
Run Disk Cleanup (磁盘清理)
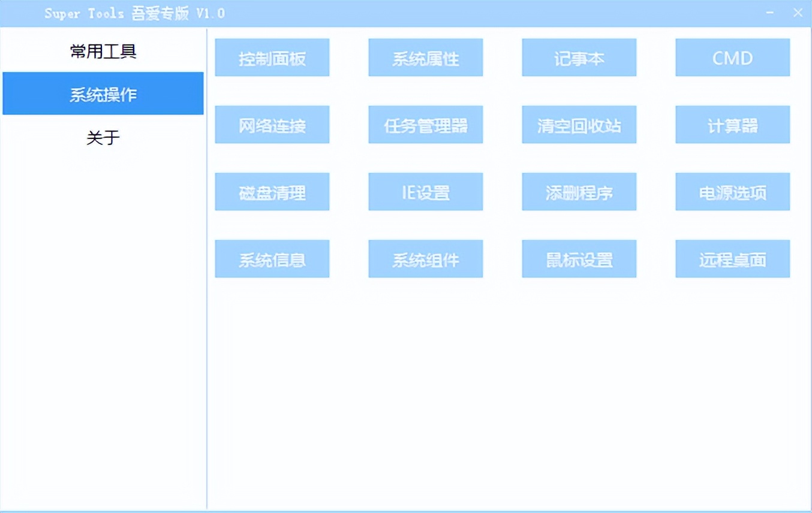272,192
